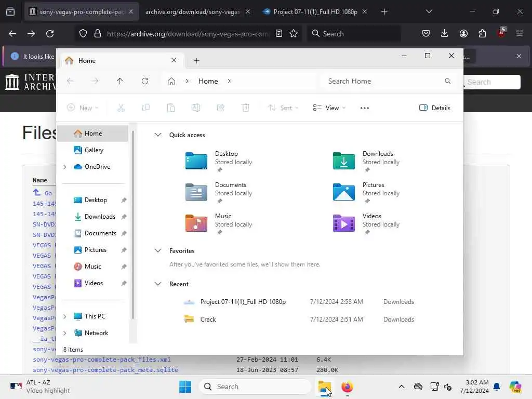Open the clock showing 3:02 AM 7/12/2024

point(474,387)
